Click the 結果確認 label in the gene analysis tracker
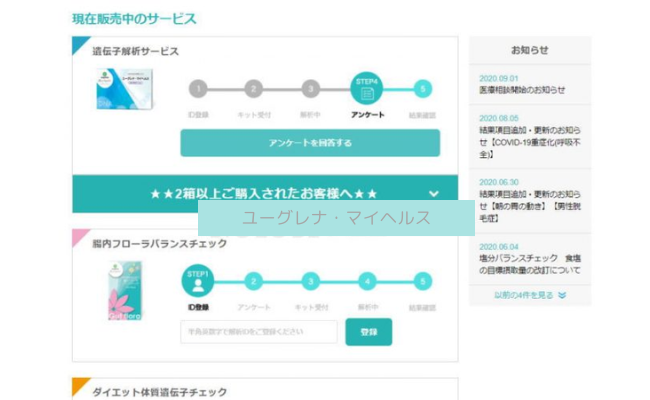This screenshot has height=400, width=650. click(422, 115)
